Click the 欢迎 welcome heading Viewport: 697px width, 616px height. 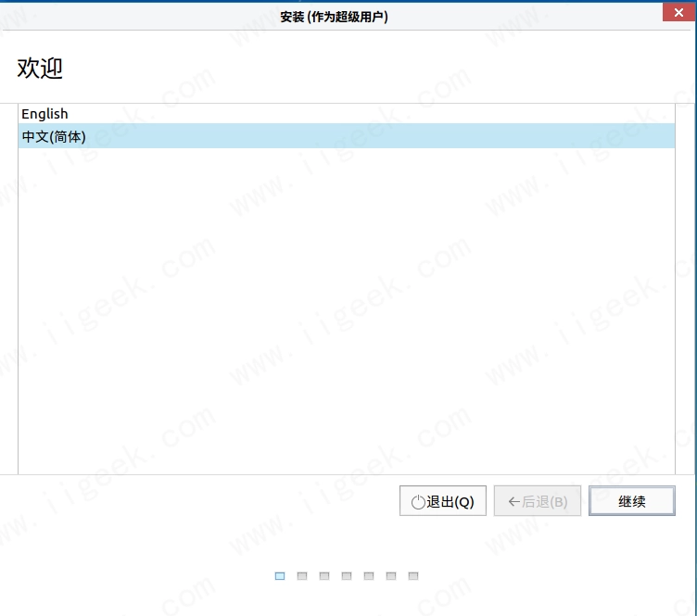point(40,68)
